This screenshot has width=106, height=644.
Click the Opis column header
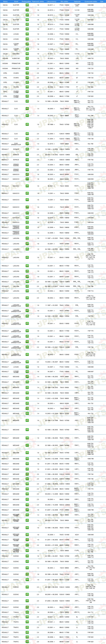pos(102,1)
